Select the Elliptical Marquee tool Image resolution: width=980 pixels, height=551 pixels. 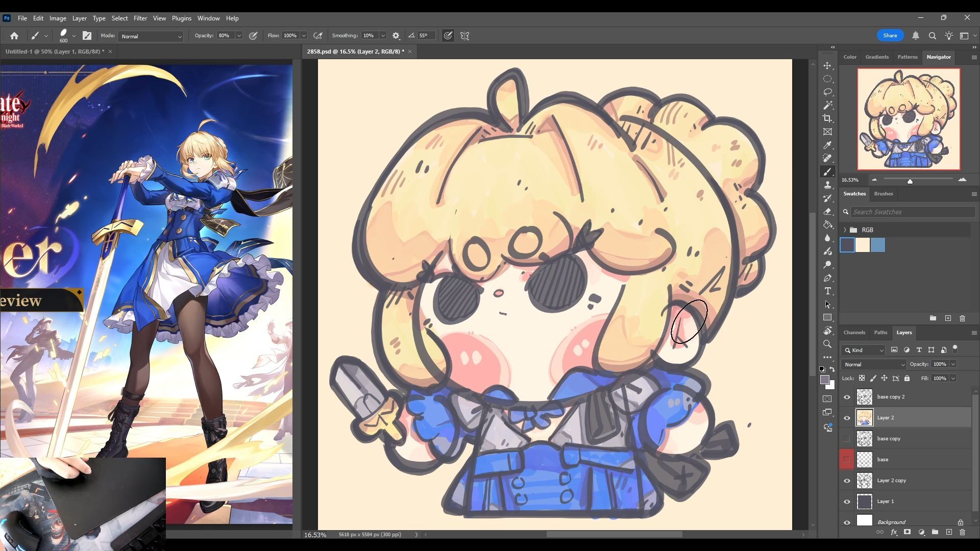click(x=827, y=79)
